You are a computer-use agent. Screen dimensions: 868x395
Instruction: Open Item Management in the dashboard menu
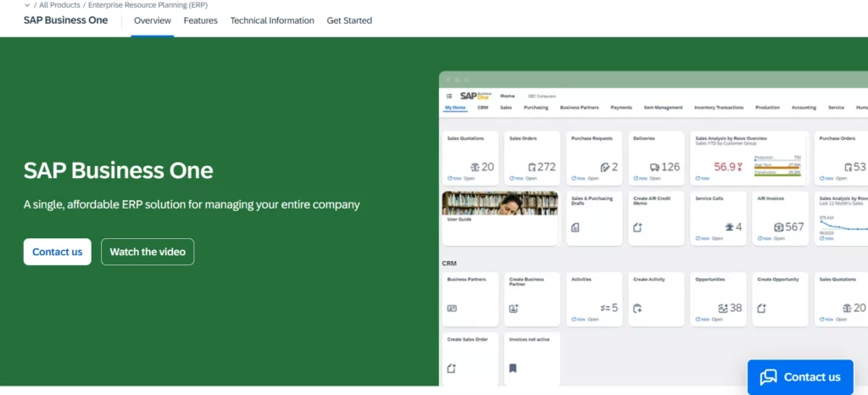(663, 108)
